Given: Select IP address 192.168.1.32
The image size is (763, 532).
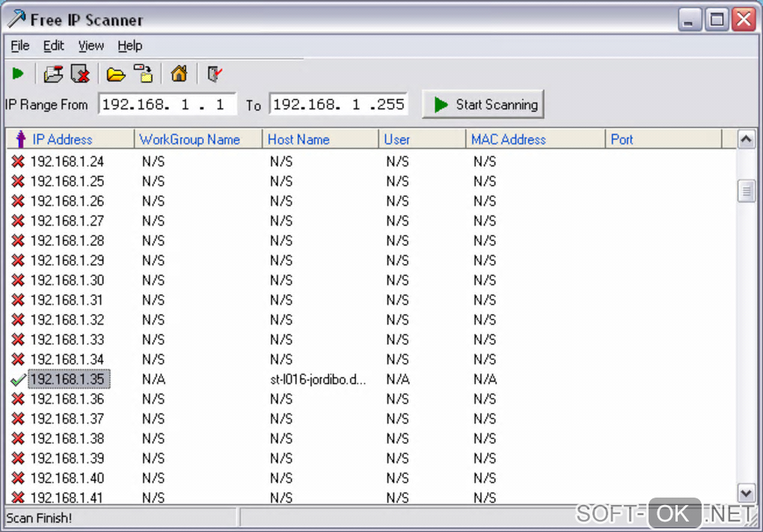Looking at the screenshot, I should [x=67, y=319].
